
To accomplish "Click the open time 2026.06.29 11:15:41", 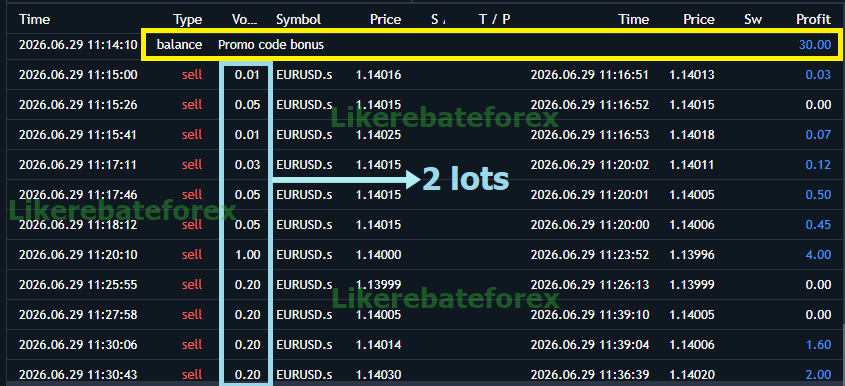I will click(78, 134).
